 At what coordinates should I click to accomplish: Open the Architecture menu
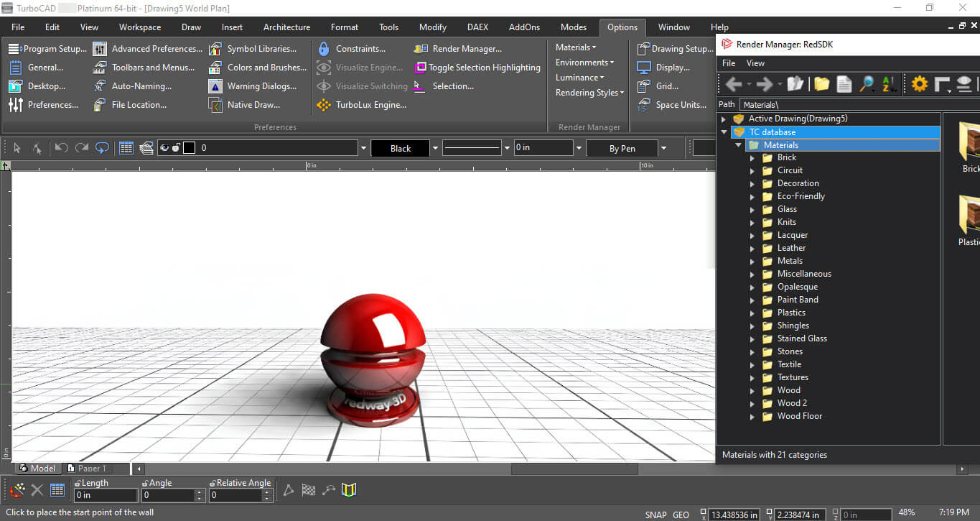tap(286, 27)
